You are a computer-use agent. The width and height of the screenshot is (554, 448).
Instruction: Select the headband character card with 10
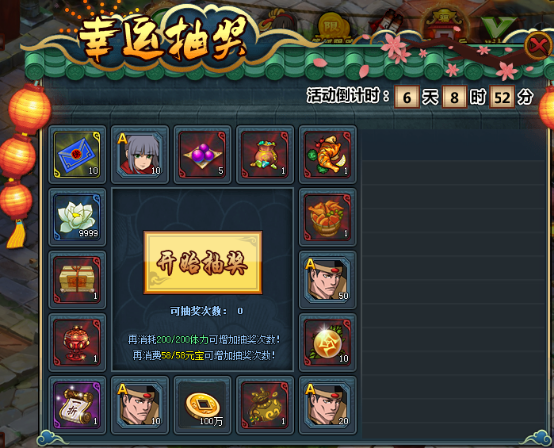click(x=140, y=405)
